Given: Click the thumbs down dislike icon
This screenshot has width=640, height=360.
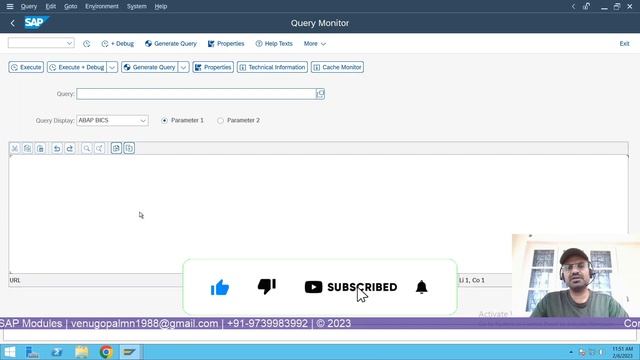Looking at the screenshot, I should [267, 286].
